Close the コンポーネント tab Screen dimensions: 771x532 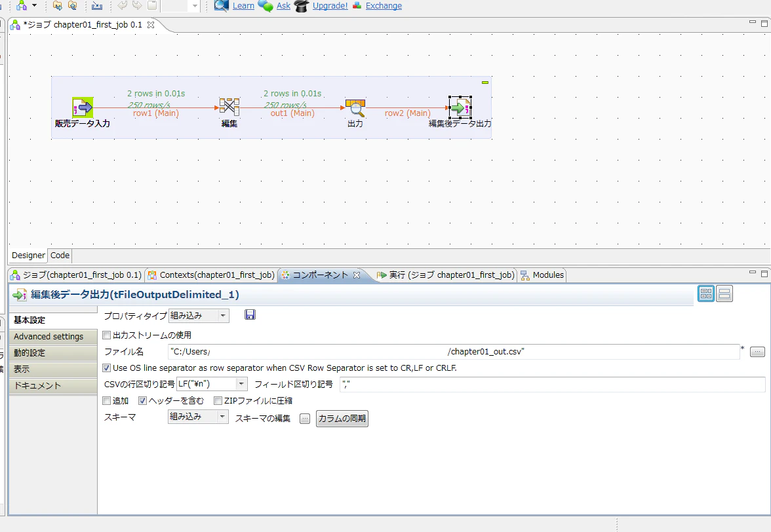tap(357, 275)
